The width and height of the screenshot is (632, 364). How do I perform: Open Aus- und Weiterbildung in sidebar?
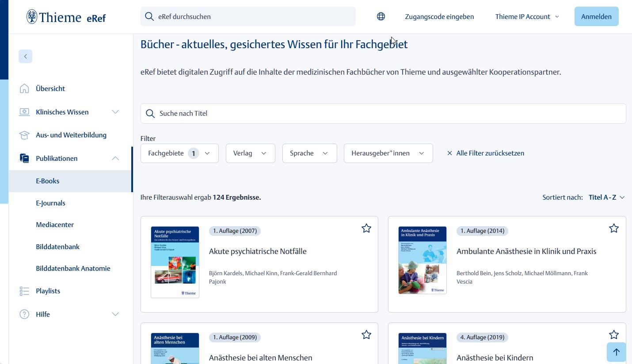tap(71, 135)
